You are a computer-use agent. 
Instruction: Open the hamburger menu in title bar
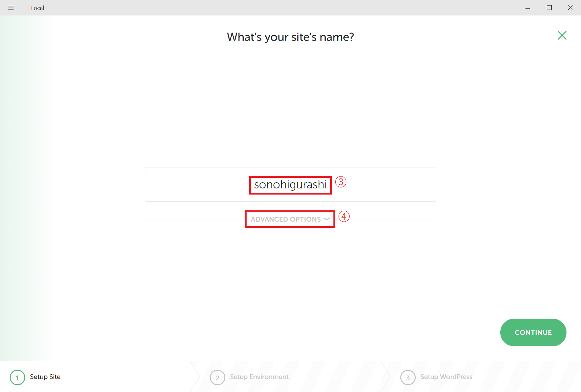click(x=11, y=8)
